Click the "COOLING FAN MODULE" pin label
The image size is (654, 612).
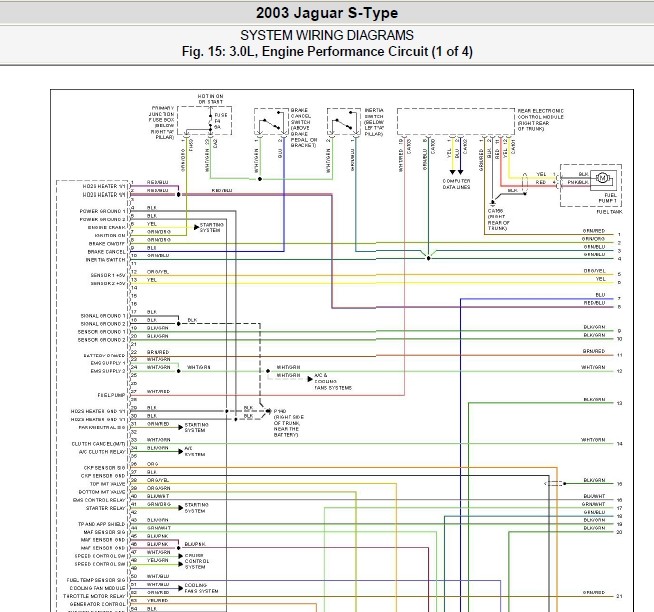(97, 588)
